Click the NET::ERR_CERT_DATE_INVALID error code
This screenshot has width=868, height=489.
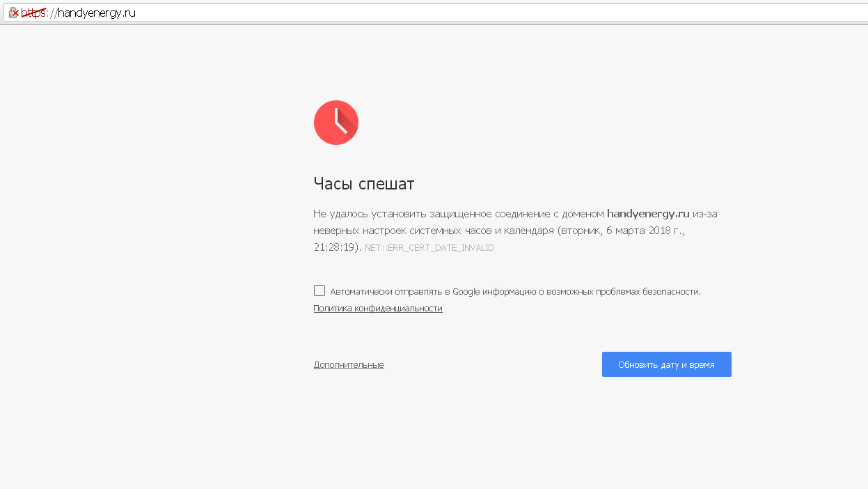(x=429, y=248)
